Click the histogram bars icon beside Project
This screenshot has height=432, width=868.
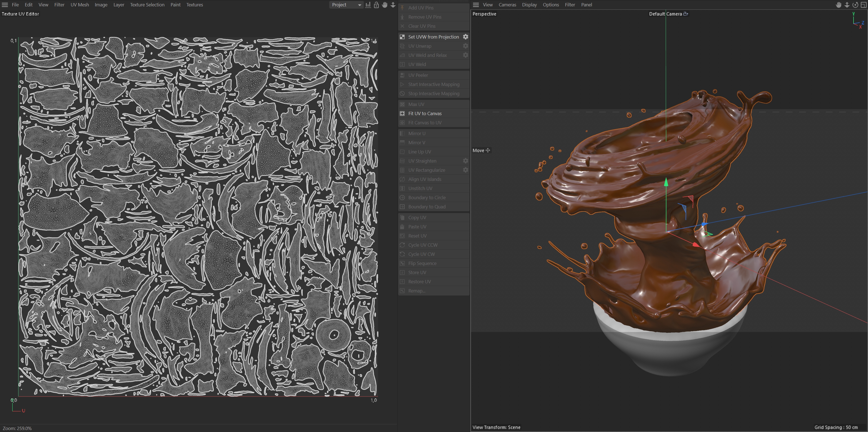point(368,5)
